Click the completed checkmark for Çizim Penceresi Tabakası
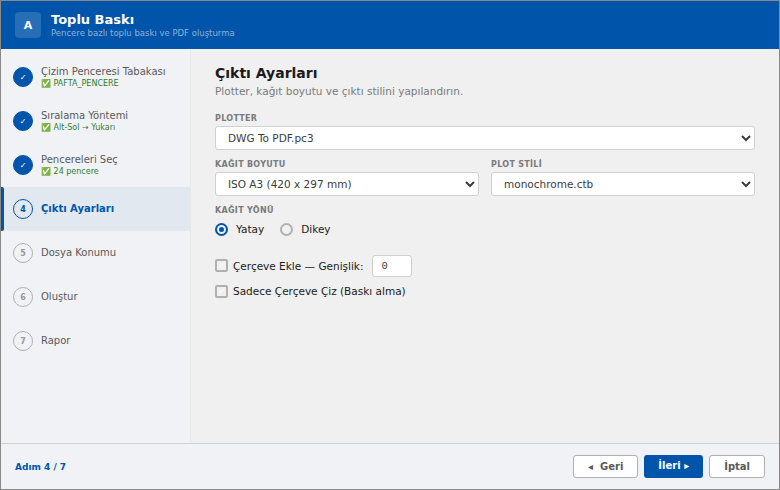Screen dimensions: 780x490 (23, 77)
